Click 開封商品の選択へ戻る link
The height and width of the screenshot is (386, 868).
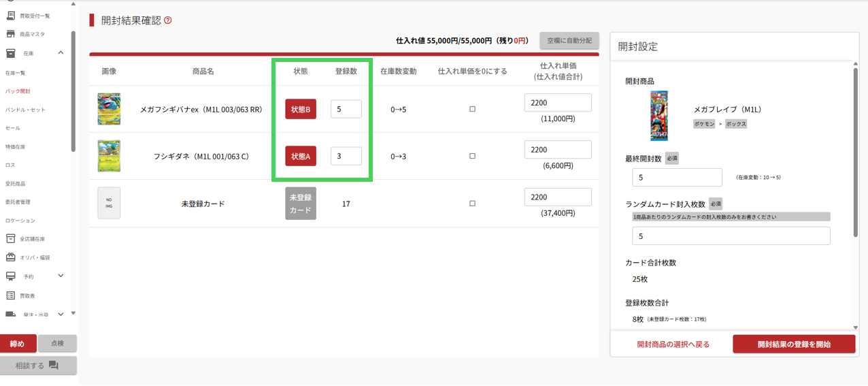tap(673, 344)
